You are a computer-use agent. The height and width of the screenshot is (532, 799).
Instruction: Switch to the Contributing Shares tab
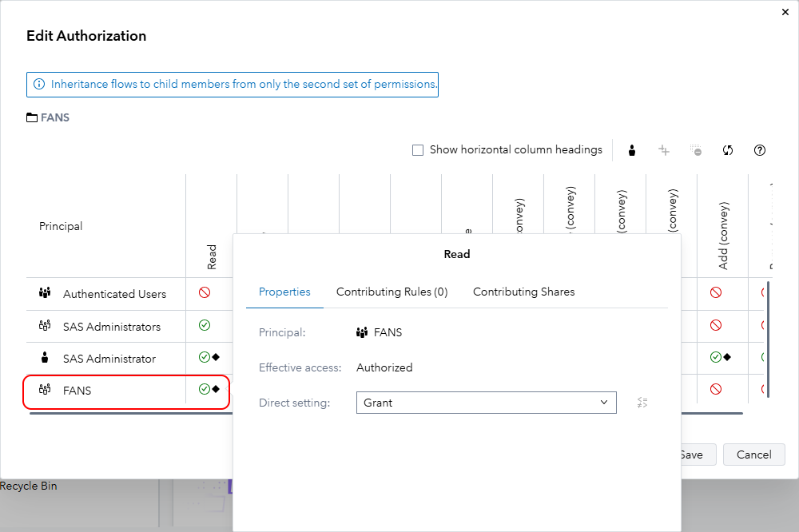(x=523, y=292)
